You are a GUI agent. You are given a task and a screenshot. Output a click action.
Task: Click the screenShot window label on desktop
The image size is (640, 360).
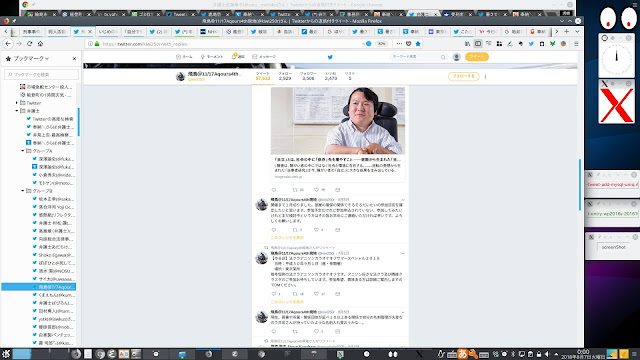(x=613, y=247)
